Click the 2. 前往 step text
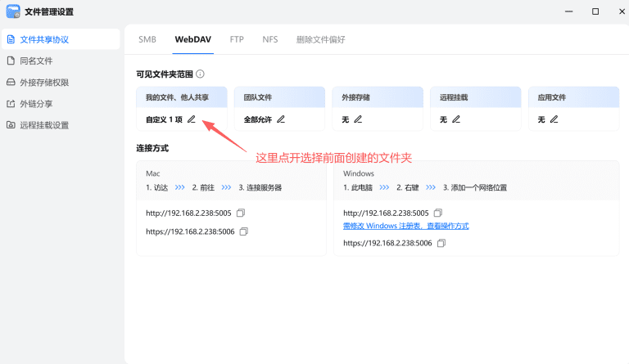This screenshot has height=364, width=629. pos(203,187)
